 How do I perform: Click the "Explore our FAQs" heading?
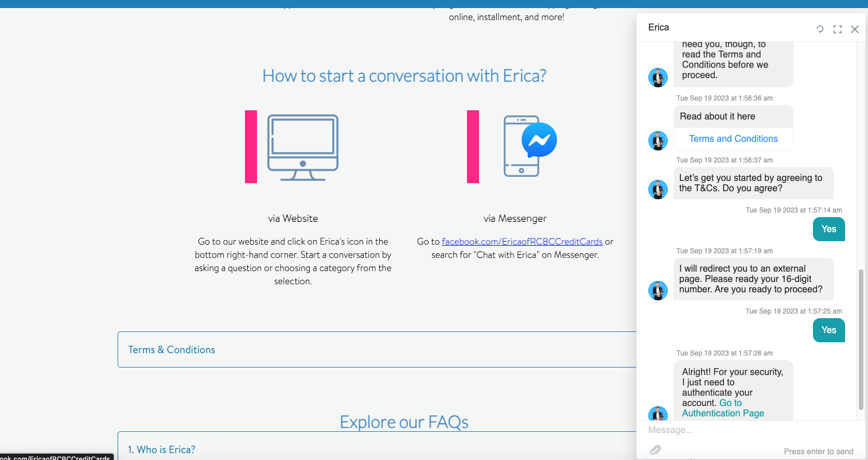tap(404, 422)
